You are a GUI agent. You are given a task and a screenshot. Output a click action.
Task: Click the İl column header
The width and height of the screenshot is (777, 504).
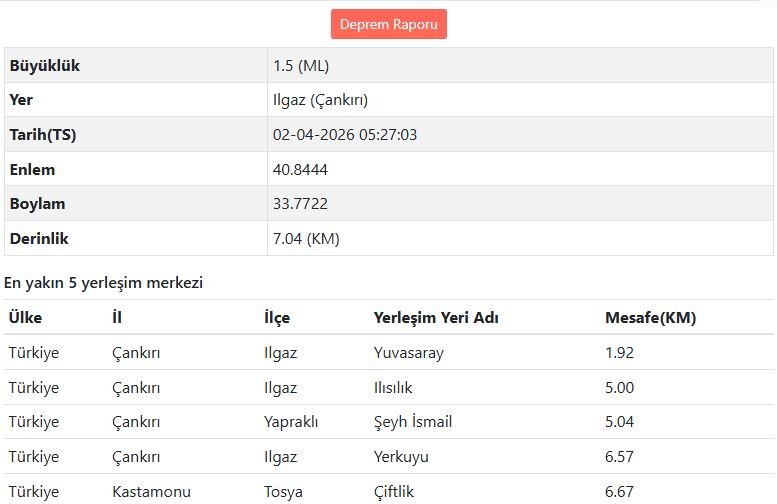pyautogui.click(x=117, y=318)
